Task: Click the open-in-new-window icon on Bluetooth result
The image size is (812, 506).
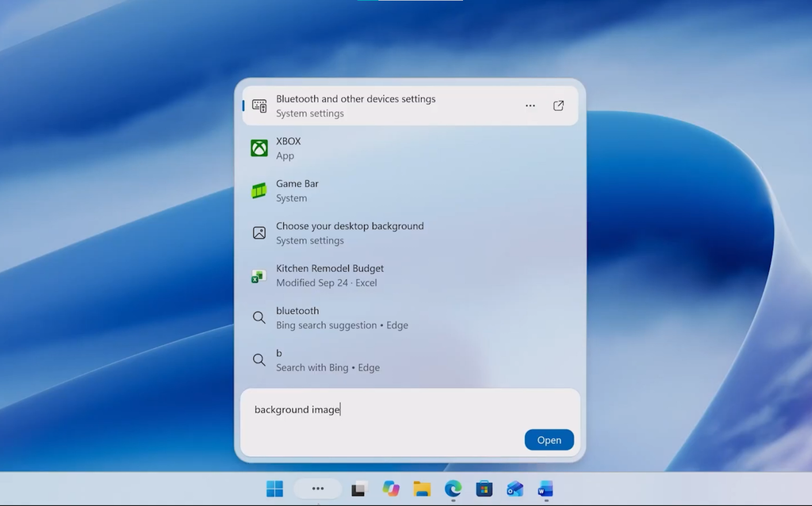Action: coord(558,105)
